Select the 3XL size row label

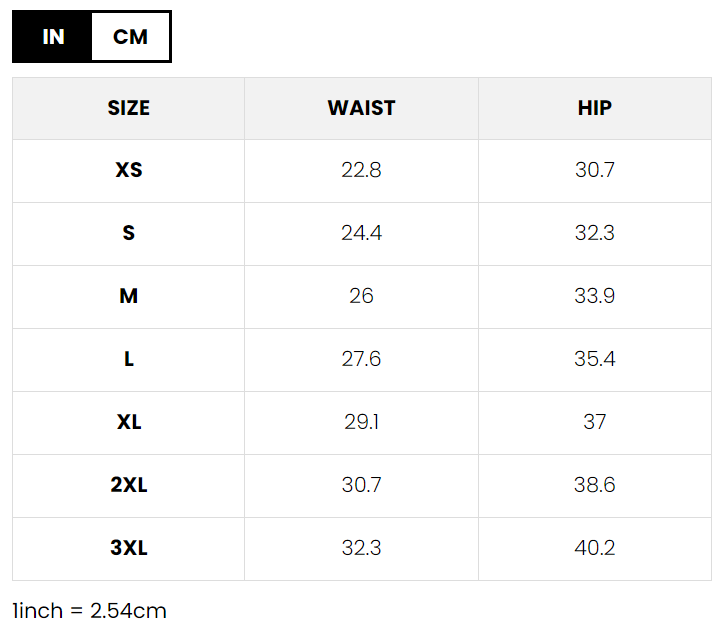tap(128, 548)
